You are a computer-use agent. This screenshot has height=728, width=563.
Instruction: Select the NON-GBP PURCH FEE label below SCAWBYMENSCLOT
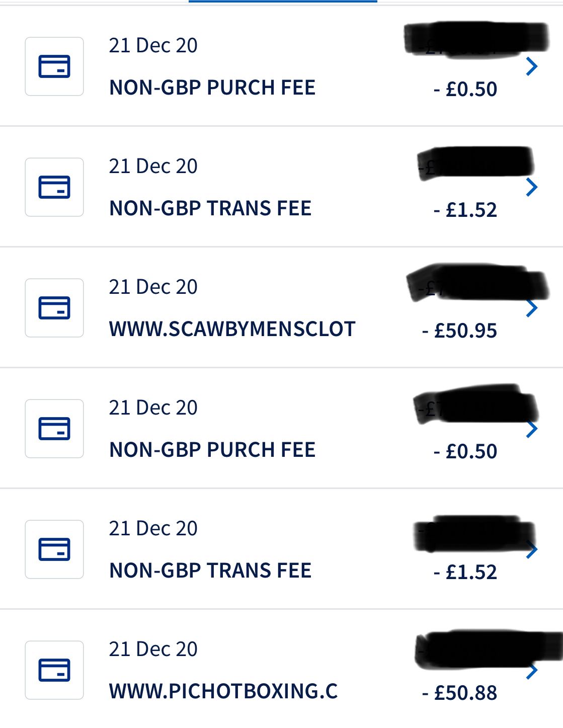point(212,450)
